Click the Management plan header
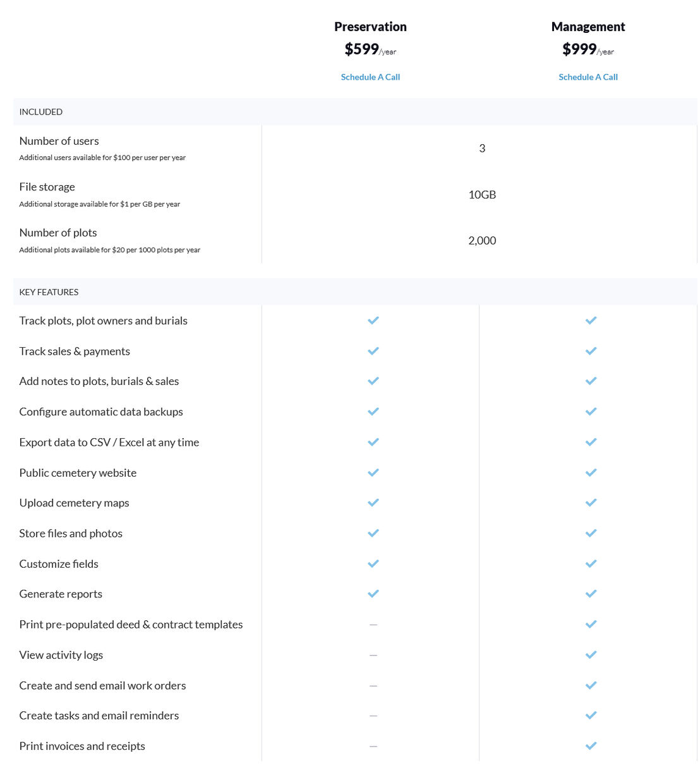The height and width of the screenshot is (770, 700). [x=588, y=27]
